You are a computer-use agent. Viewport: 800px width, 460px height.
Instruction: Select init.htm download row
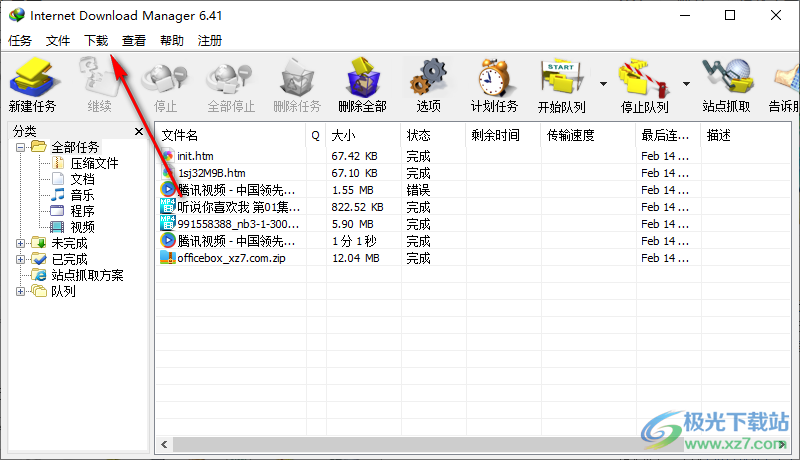pyautogui.click(x=473, y=156)
